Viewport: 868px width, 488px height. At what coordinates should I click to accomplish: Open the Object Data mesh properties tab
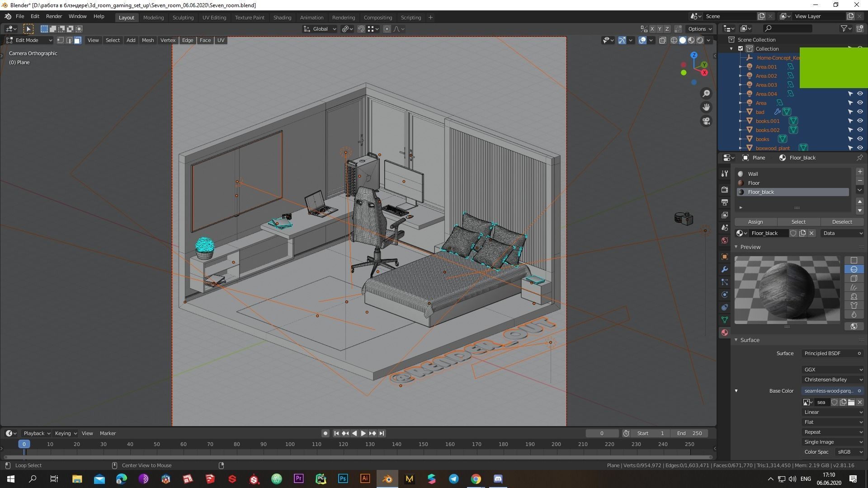click(725, 320)
